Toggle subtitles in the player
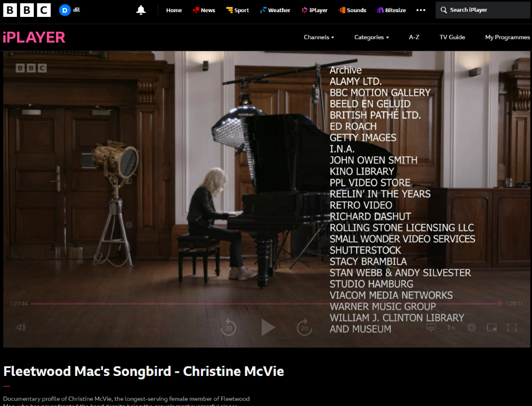532x406 pixels. [431, 327]
